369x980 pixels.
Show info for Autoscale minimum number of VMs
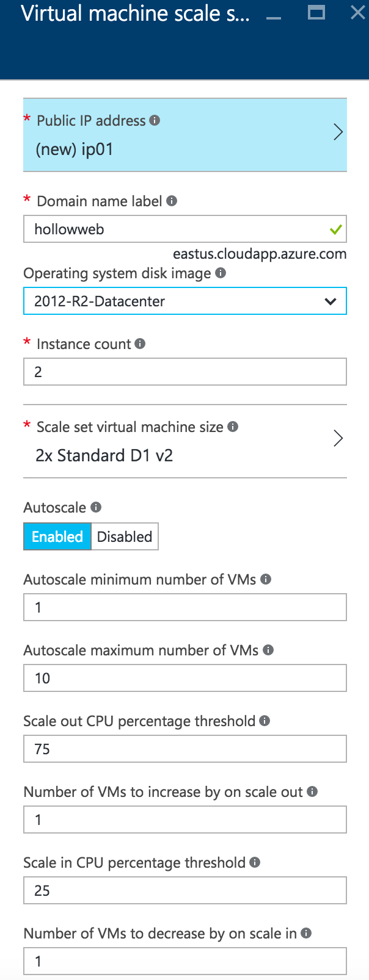click(x=266, y=579)
